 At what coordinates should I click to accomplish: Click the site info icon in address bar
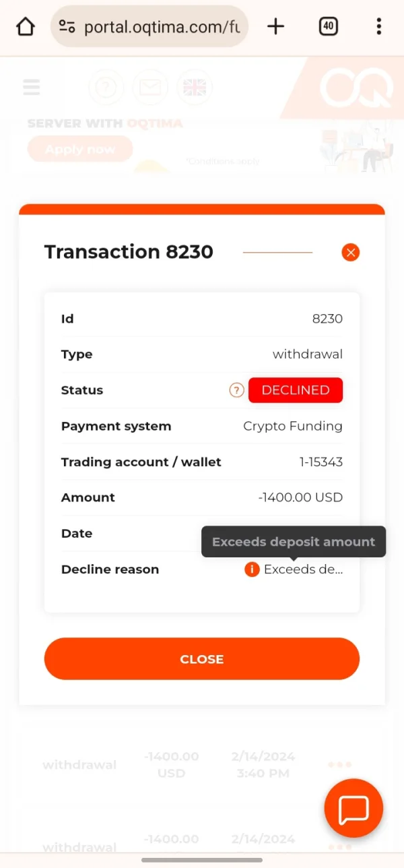pyautogui.click(x=67, y=27)
